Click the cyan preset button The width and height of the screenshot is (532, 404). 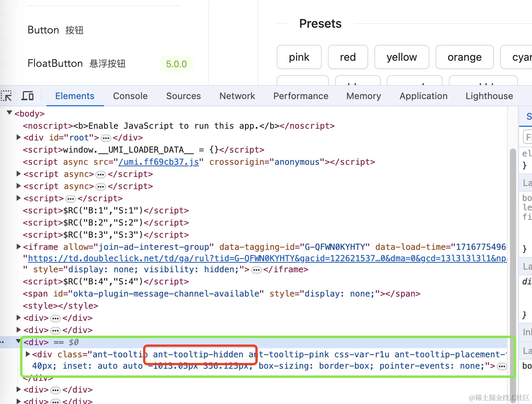click(517, 57)
